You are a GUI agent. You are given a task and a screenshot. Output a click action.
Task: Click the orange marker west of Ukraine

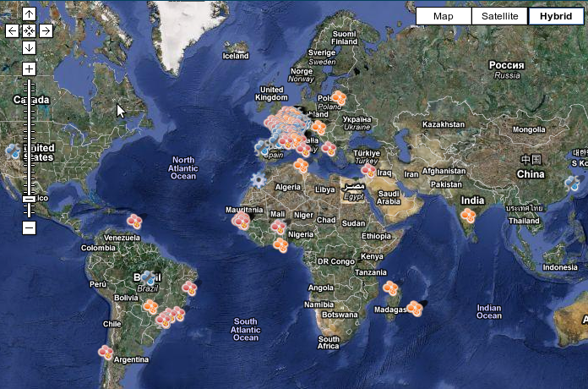318,128
